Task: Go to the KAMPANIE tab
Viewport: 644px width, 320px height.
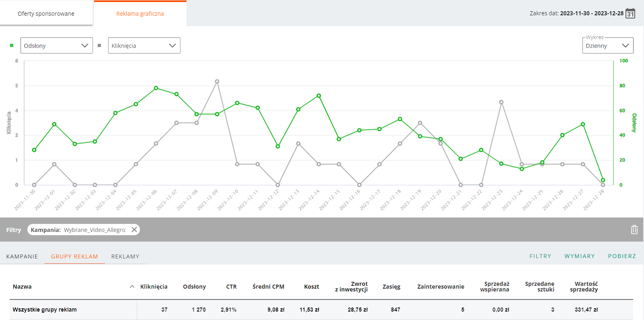Action: tap(22, 256)
